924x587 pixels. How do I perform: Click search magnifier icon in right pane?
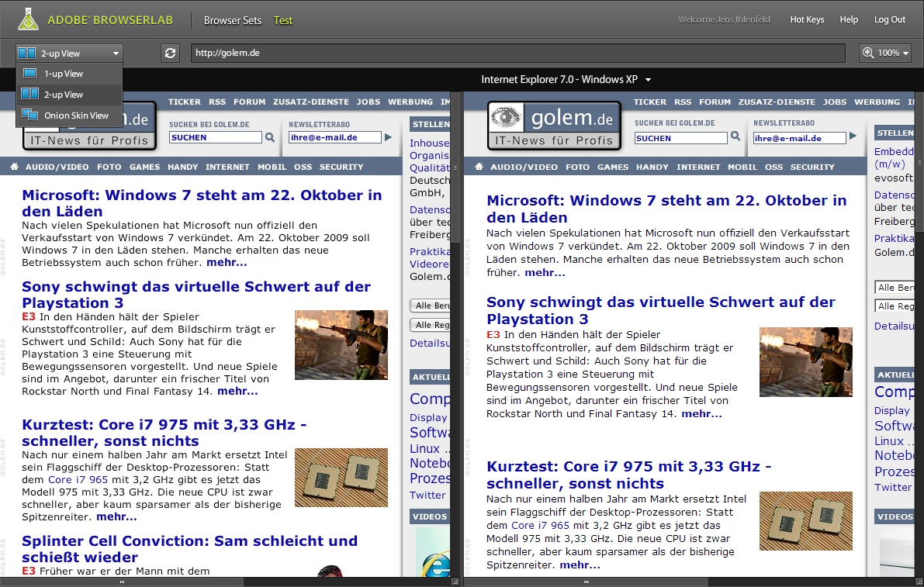click(x=735, y=136)
